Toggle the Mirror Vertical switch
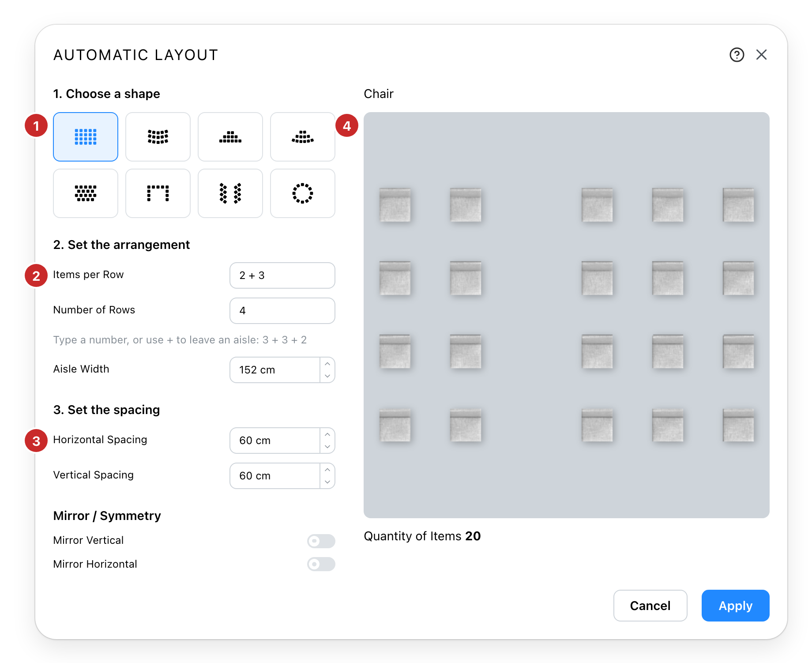This screenshot has height=663, width=812. 321,541
